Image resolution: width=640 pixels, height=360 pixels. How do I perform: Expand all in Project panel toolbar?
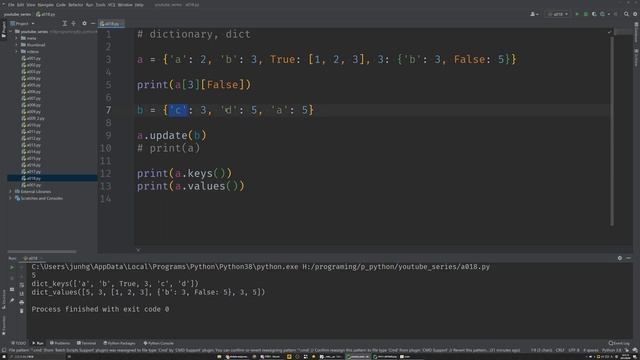(x=64, y=24)
